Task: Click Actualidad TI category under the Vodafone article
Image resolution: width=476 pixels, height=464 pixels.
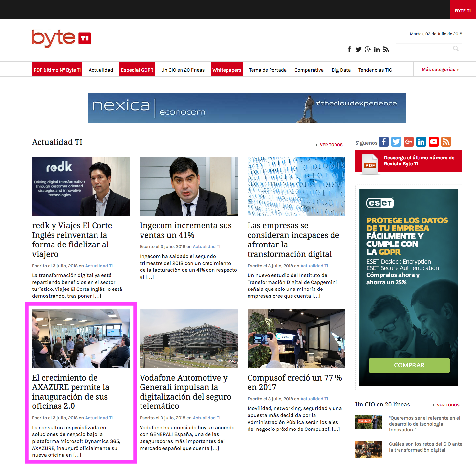Action: pos(206,418)
